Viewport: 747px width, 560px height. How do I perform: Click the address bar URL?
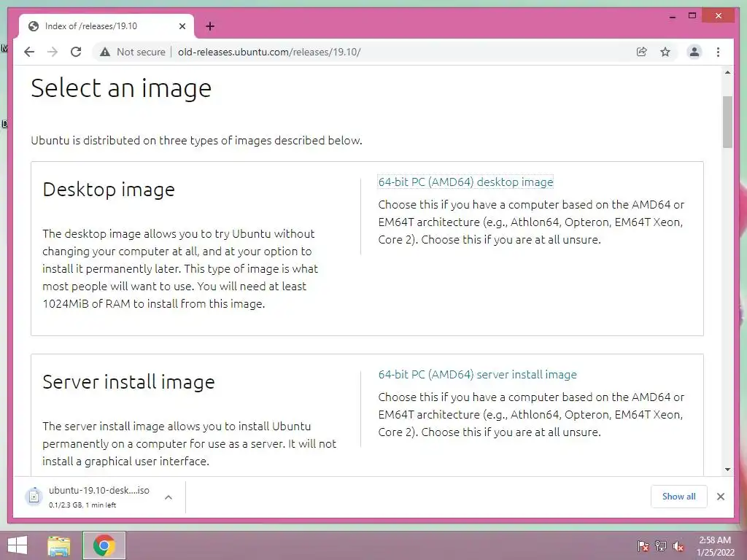click(x=269, y=52)
